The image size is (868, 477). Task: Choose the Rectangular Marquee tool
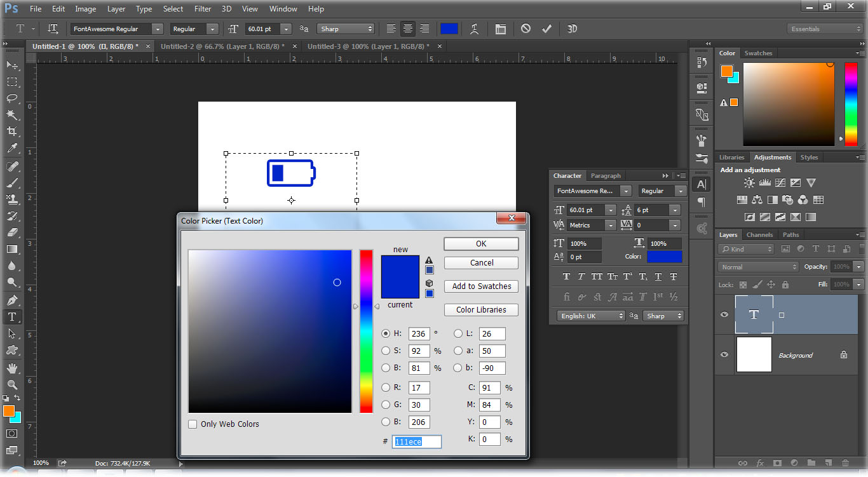(12, 81)
